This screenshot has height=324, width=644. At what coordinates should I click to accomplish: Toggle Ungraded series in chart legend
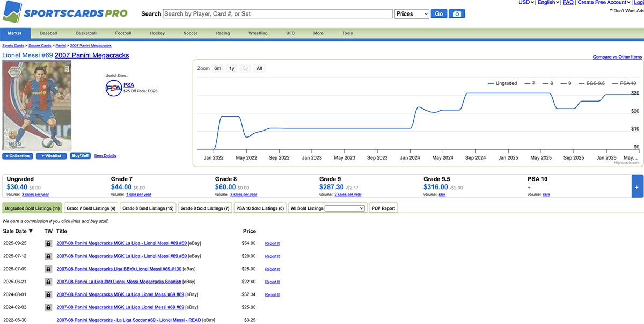coord(502,83)
